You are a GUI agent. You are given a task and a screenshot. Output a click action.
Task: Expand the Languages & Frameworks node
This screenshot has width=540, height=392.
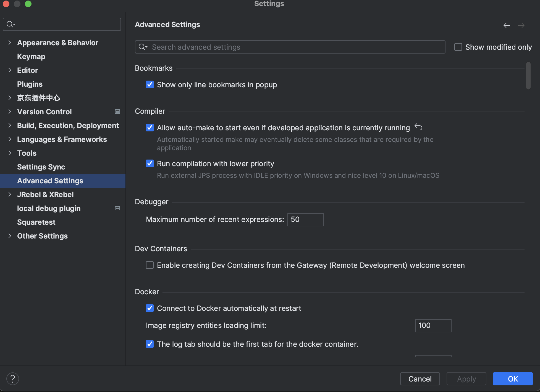pyautogui.click(x=10, y=139)
